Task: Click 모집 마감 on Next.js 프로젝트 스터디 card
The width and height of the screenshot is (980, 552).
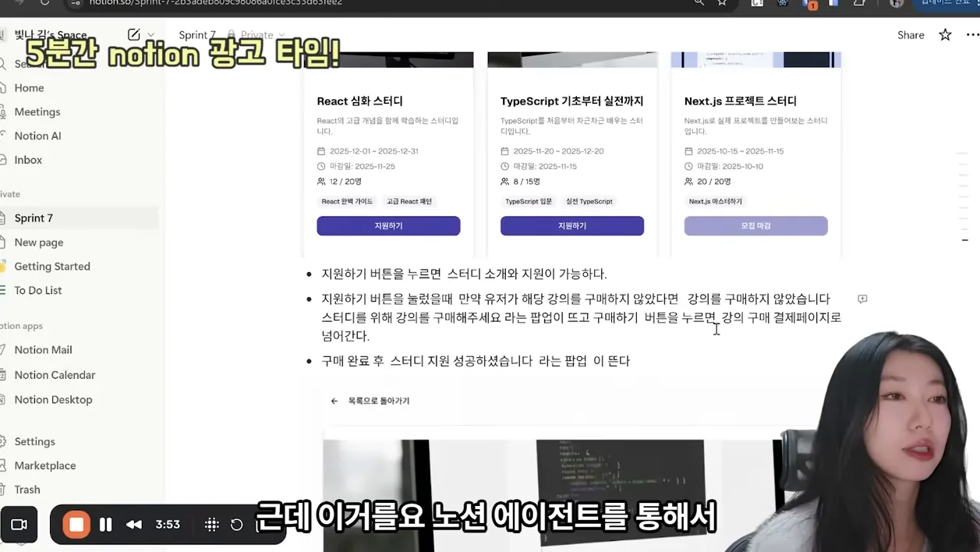Action: (x=755, y=226)
